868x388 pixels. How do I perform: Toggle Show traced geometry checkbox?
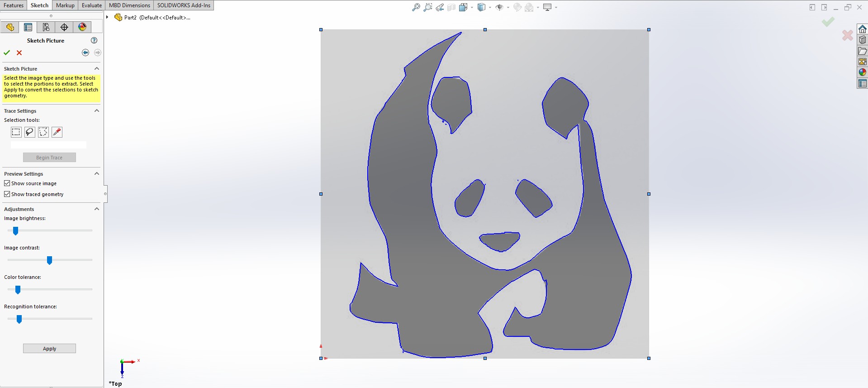(x=7, y=194)
